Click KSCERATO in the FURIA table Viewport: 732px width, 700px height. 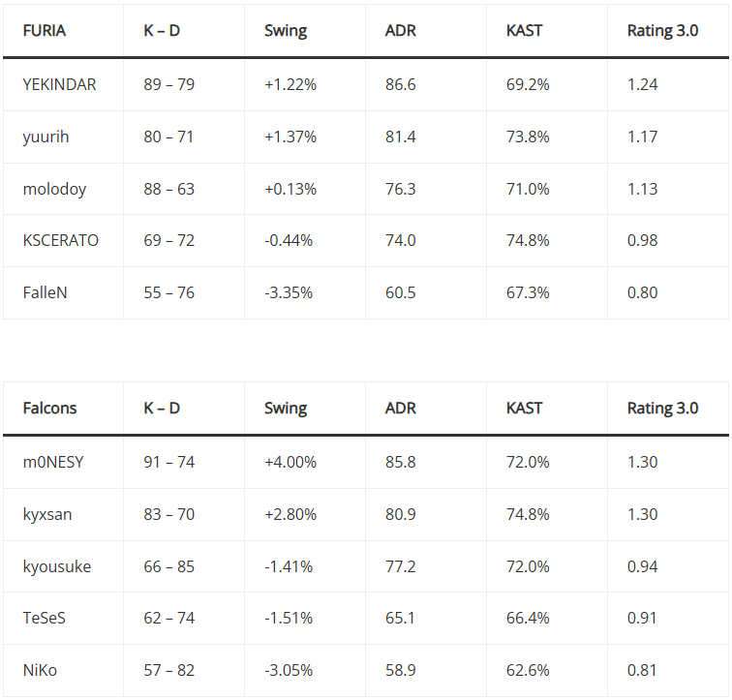[x=60, y=240]
